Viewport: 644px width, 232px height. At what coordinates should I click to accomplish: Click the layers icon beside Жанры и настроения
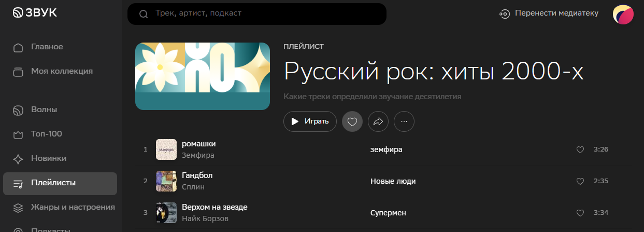coord(18,208)
